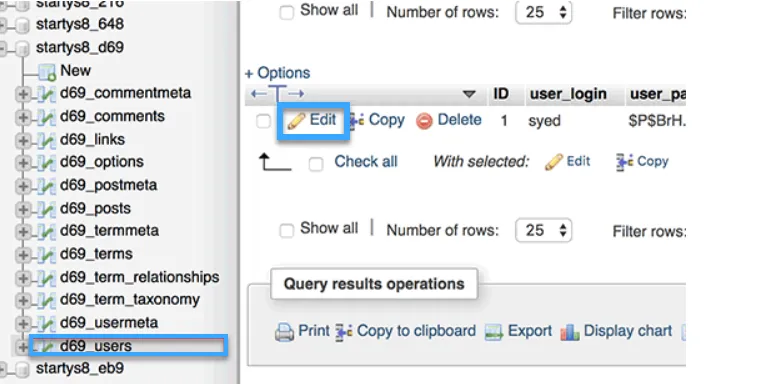Click the Copy to clipboard link text

click(416, 331)
